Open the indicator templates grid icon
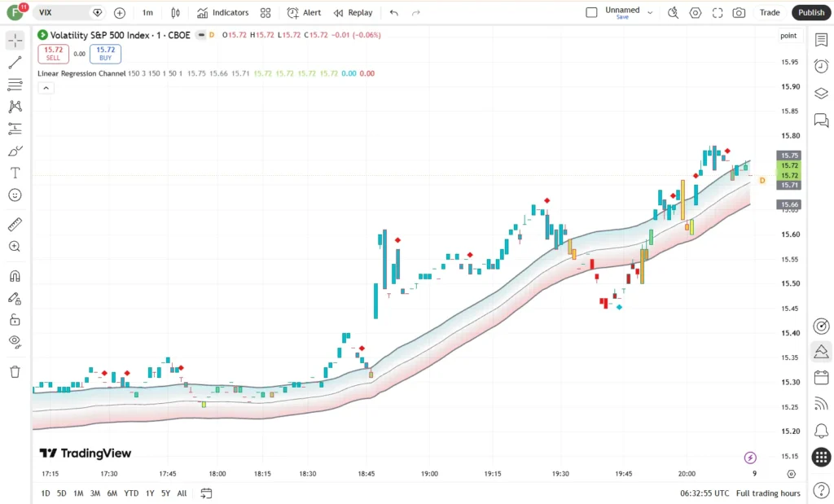834x504 pixels. [266, 13]
